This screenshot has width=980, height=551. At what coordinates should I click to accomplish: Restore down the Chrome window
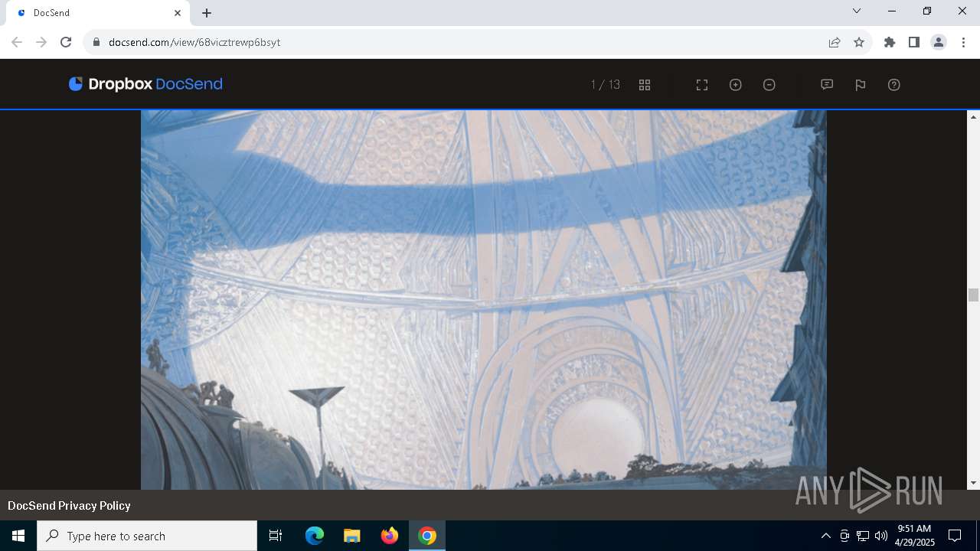(x=927, y=11)
